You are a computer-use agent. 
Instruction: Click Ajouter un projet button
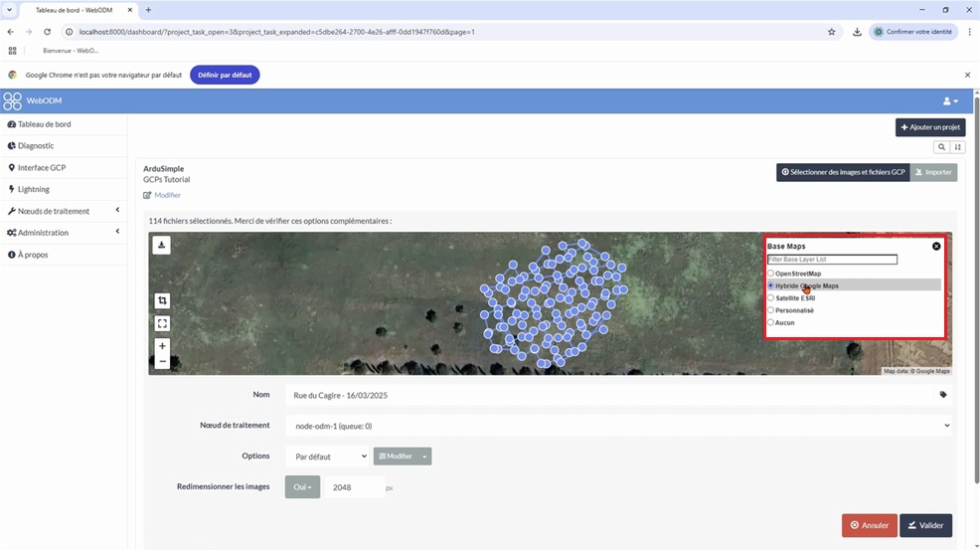point(930,127)
